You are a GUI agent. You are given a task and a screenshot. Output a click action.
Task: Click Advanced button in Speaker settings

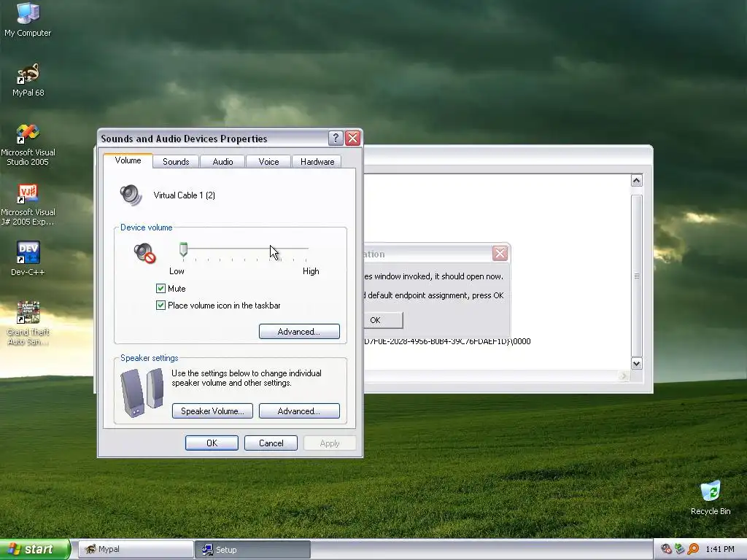tap(299, 411)
